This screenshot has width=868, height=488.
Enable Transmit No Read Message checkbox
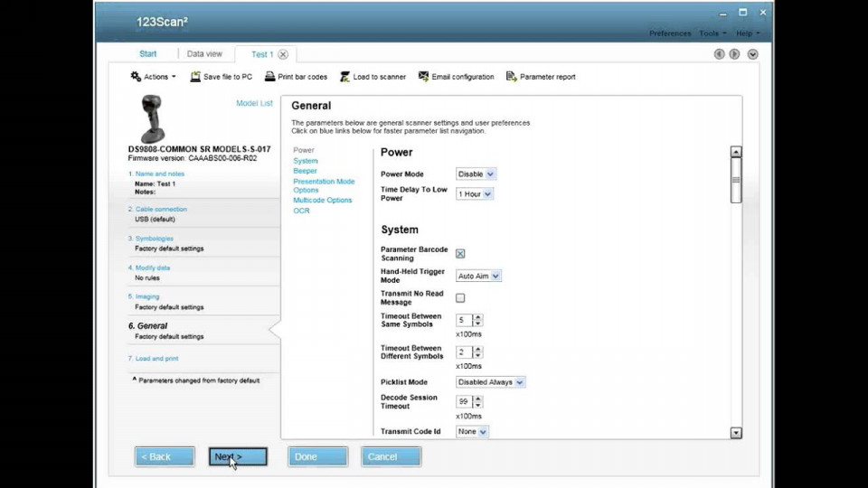(x=460, y=297)
